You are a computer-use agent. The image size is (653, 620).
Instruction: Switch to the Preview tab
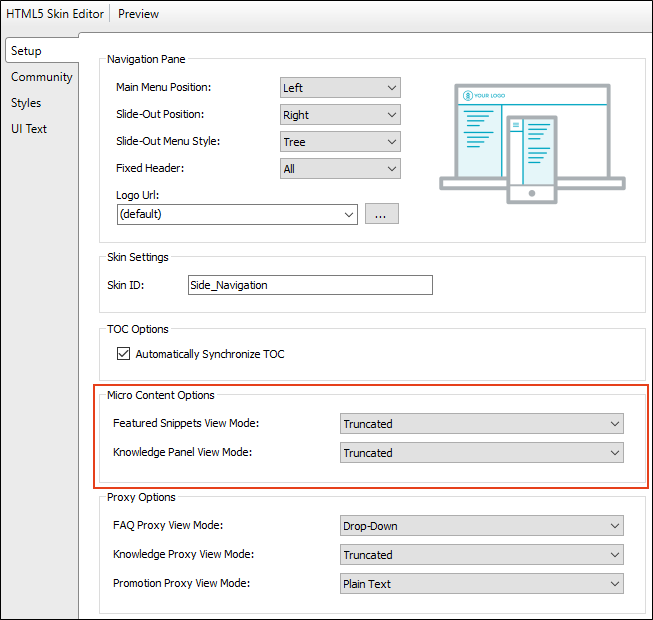pyautogui.click(x=138, y=14)
